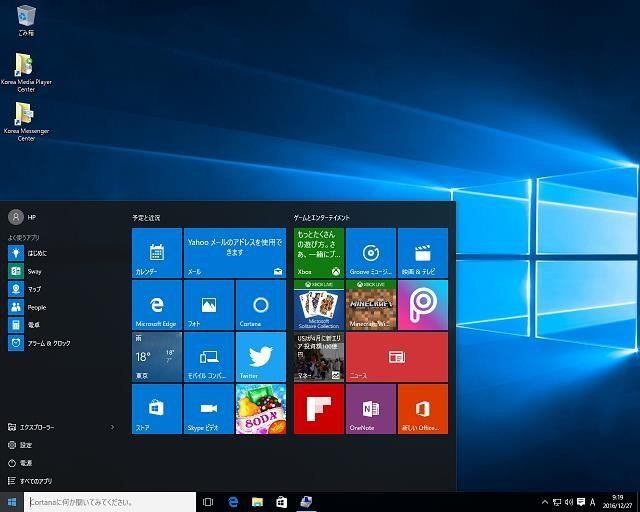Expand the エクスプローラー submenu arrow
640x512 pixels.
point(112,427)
